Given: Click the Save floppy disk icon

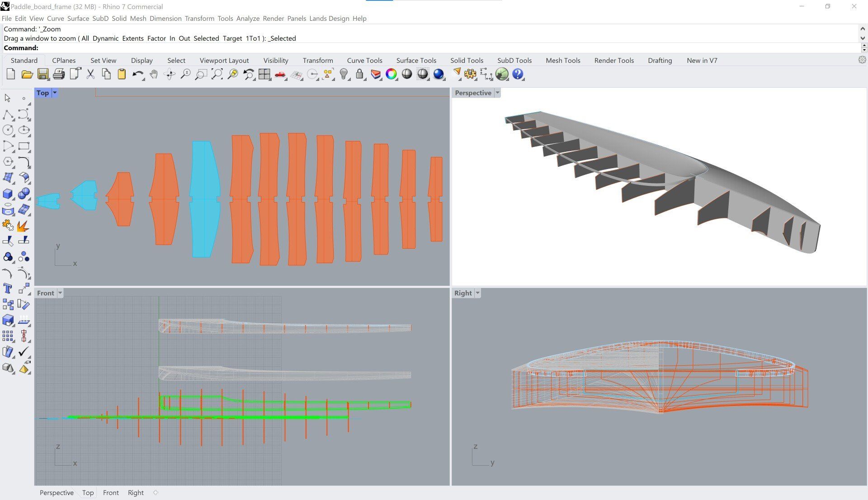Looking at the screenshot, I should 43,74.
